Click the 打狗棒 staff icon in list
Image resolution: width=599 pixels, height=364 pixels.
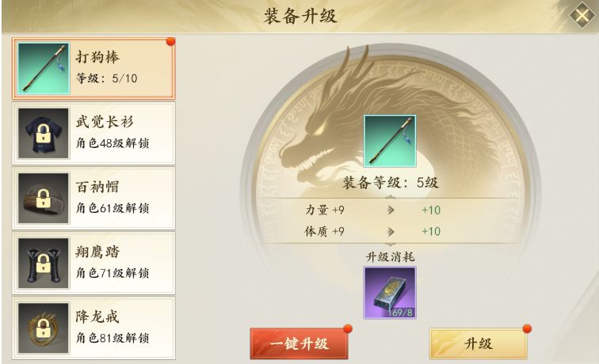[44, 68]
